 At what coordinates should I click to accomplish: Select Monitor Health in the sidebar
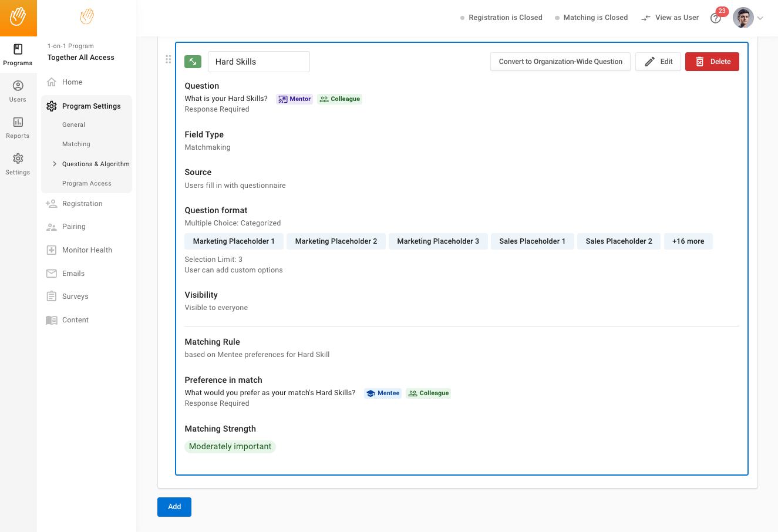[x=87, y=250]
